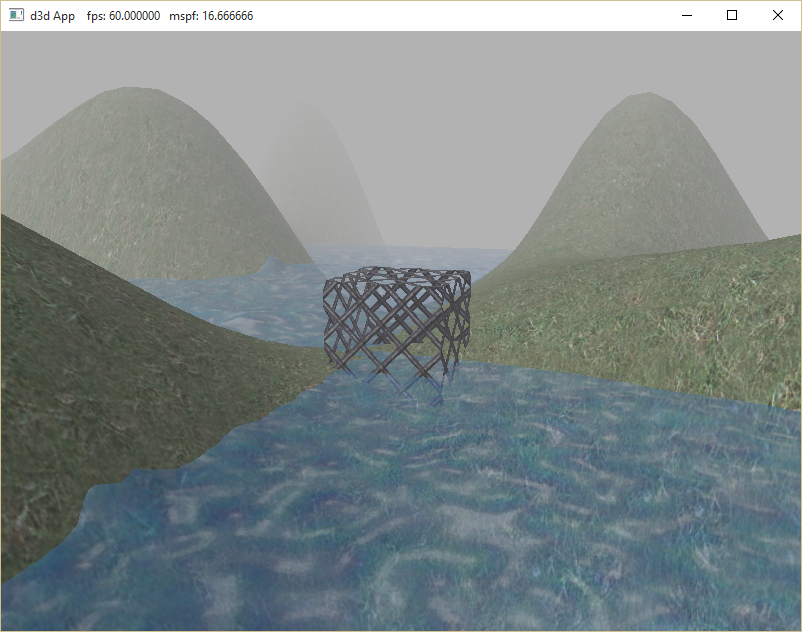
Task: Click the "d3d App" title text
Action: pyautogui.click(x=52, y=16)
